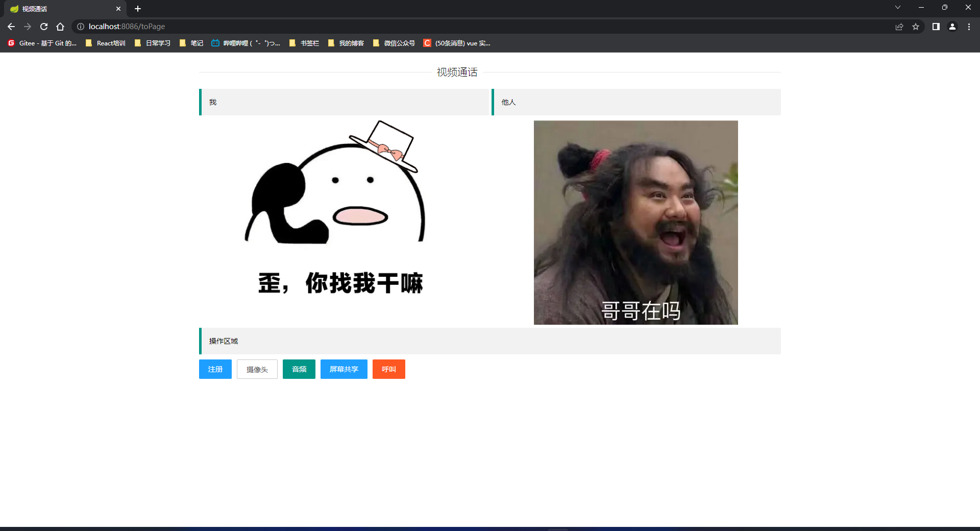View site information icon in address bar

[81, 27]
